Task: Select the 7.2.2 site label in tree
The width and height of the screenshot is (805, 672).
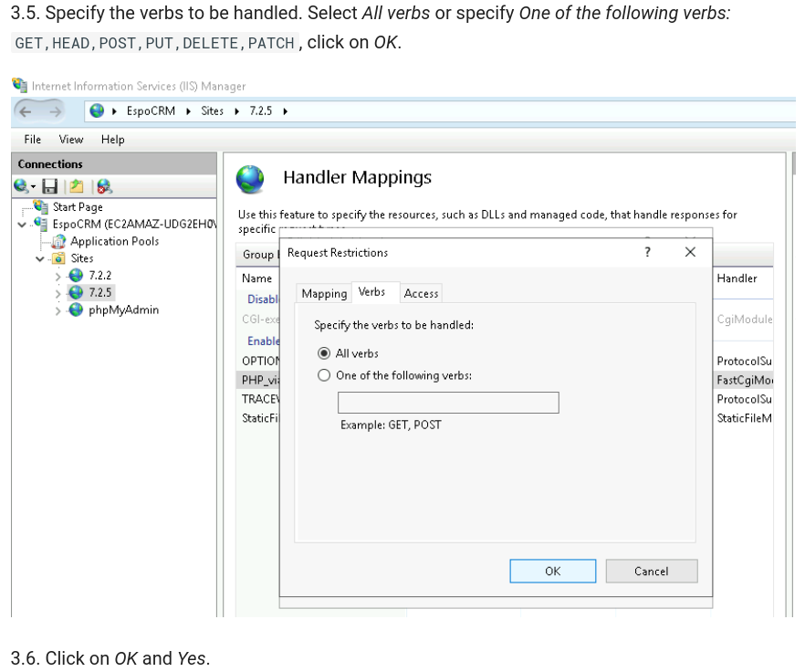Action: click(x=100, y=276)
